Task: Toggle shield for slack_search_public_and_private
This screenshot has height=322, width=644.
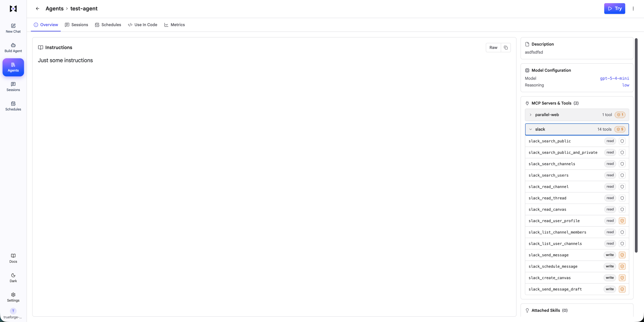Action: pos(622,152)
